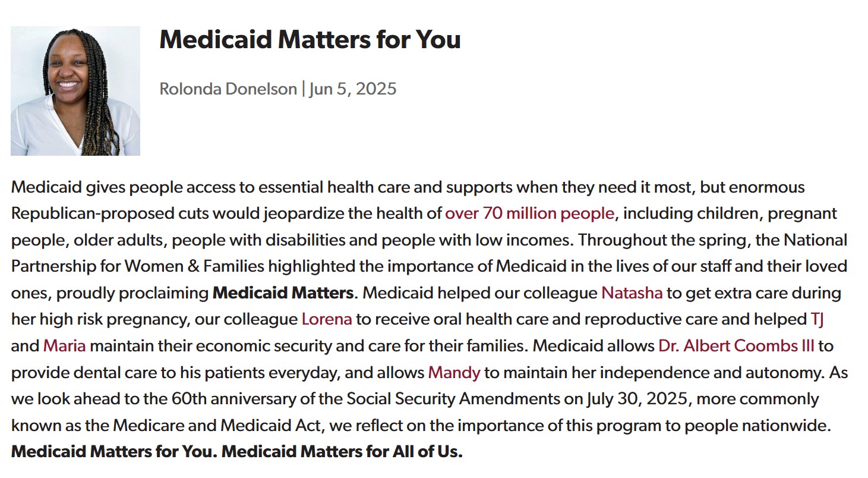This screenshot has width=868, height=478.
Task: Open the 'over 70 million people' link
Action: click(529, 213)
